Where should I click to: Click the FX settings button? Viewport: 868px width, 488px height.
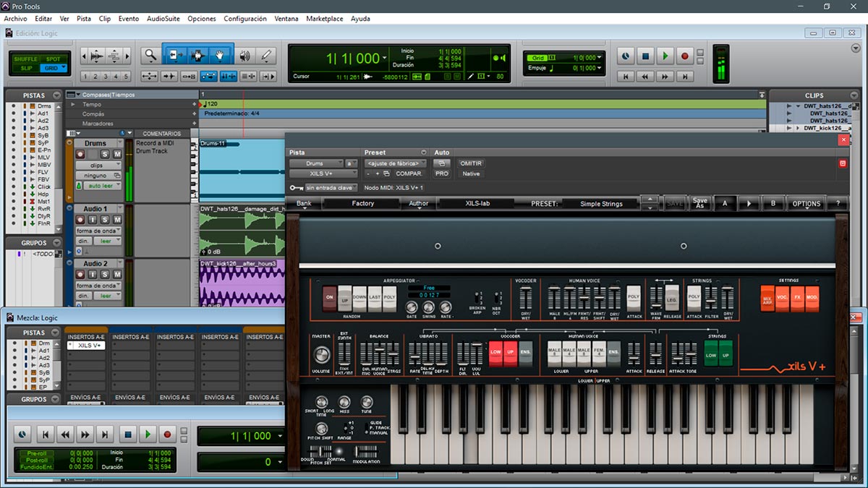797,298
